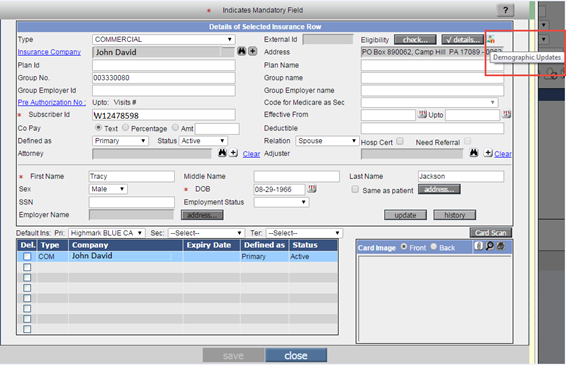Click print icon in Card Image header

point(501,246)
